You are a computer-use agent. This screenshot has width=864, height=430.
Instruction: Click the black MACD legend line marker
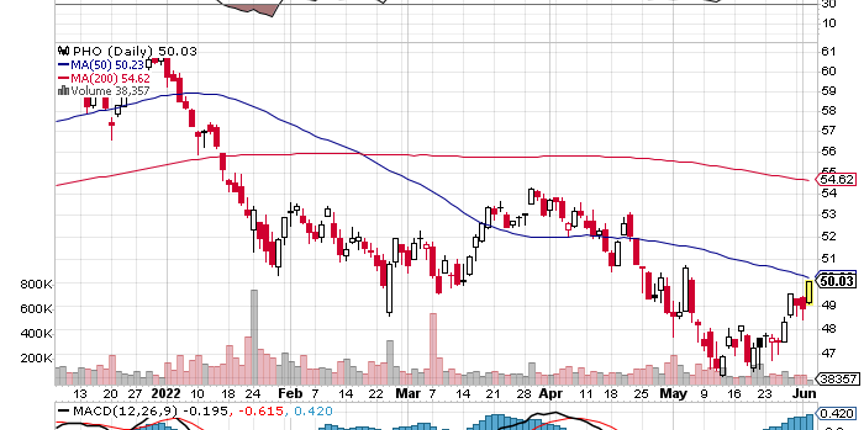click(63, 411)
